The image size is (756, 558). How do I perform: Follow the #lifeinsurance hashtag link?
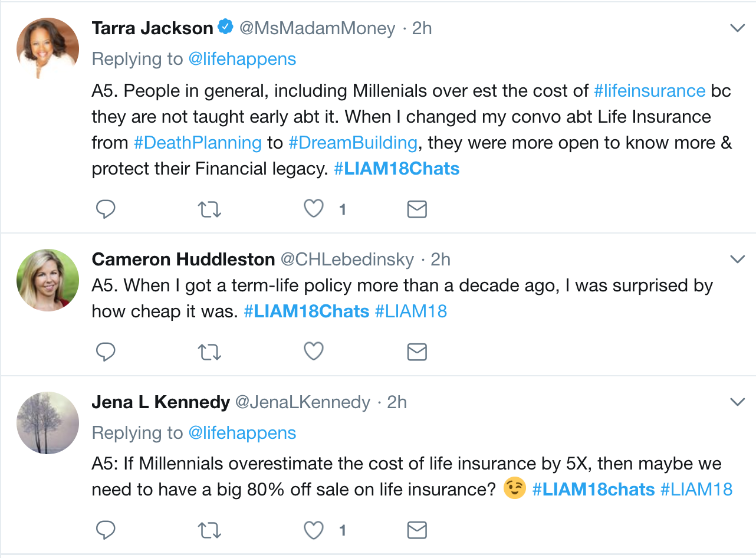(649, 91)
